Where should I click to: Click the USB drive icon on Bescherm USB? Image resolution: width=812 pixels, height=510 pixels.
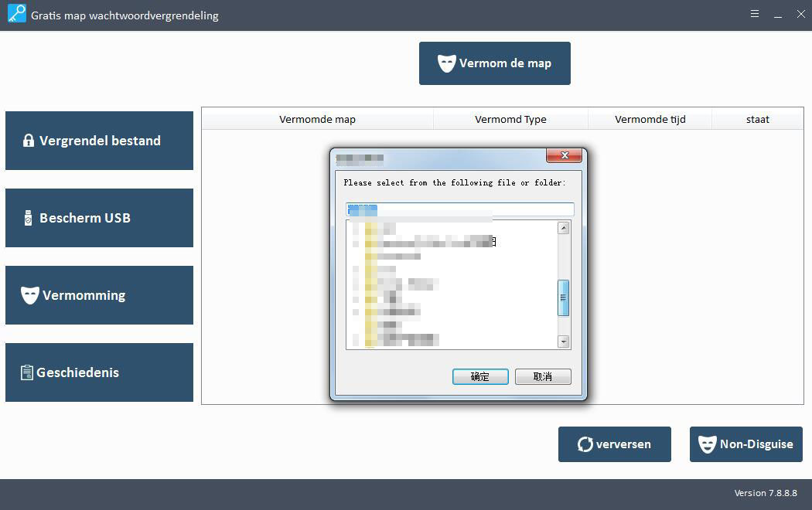click(x=29, y=218)
